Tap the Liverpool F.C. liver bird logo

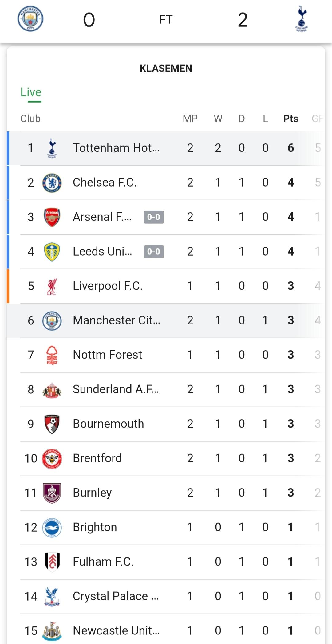coord(52,286)
